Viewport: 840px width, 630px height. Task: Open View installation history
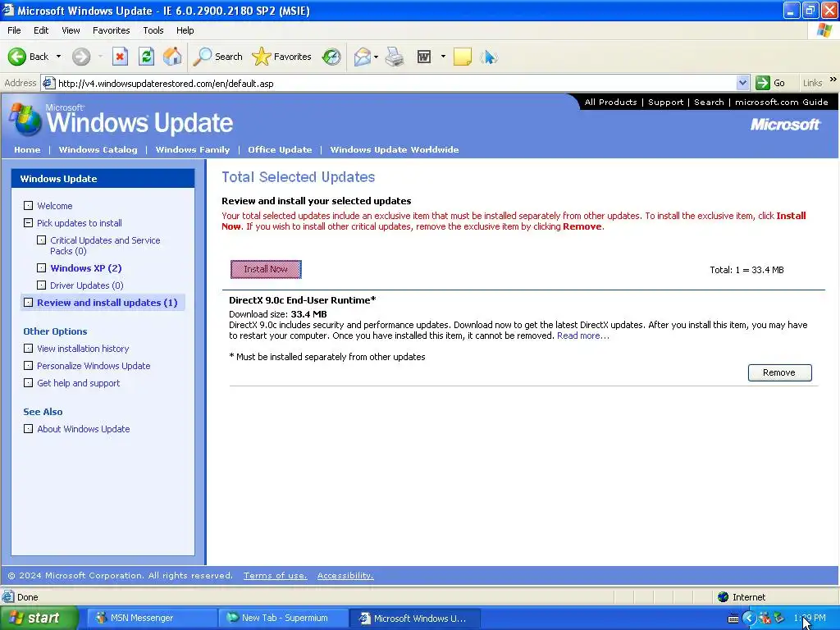coord(83,349)
